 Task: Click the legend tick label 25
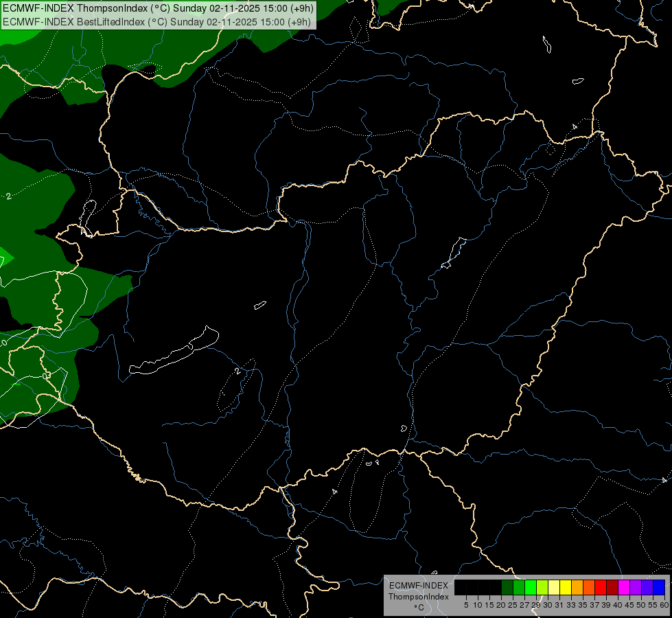coord(513,605)
